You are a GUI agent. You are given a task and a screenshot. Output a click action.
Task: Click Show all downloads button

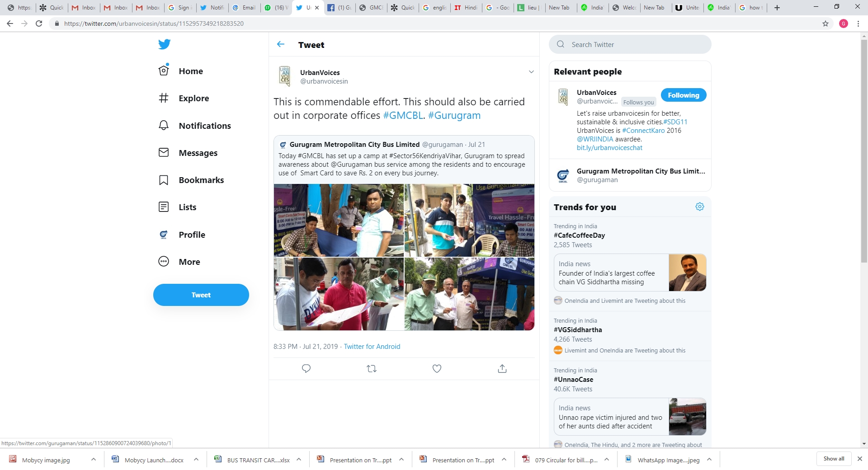click(x=834, y=459)
